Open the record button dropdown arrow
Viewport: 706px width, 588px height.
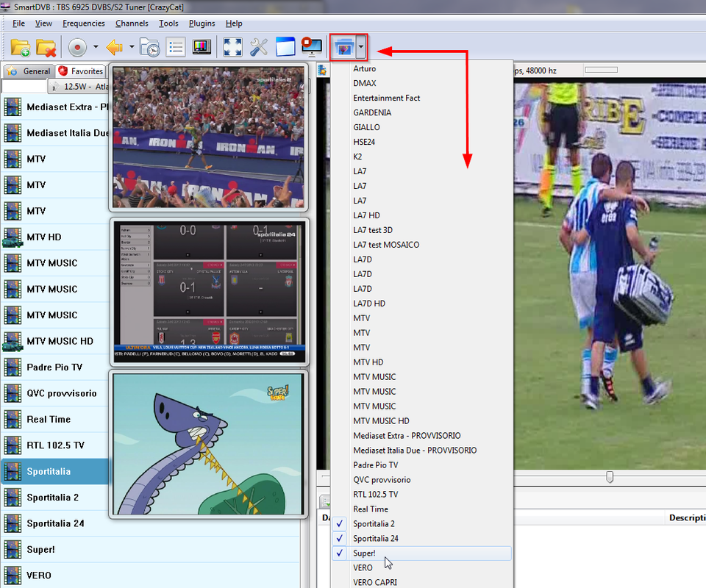click(96, 47)
